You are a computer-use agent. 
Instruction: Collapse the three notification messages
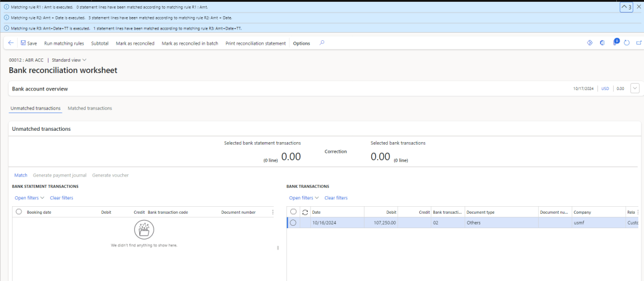626,7
